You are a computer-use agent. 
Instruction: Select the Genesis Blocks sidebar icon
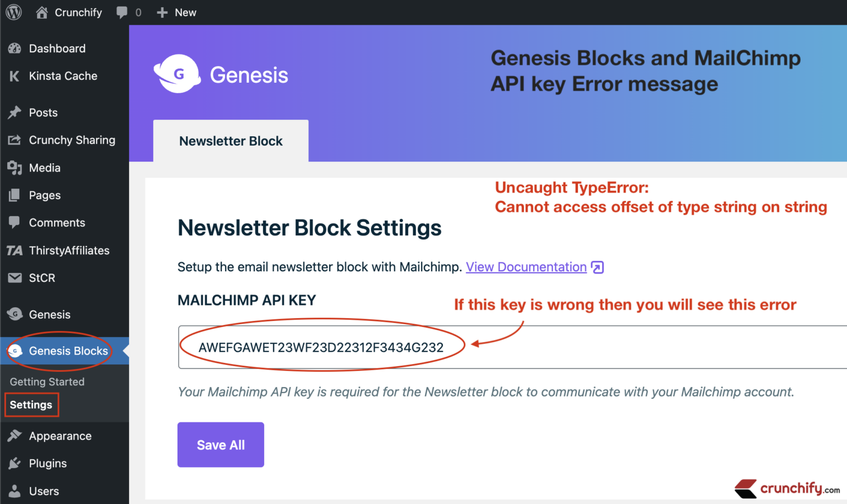click(14, 351)
